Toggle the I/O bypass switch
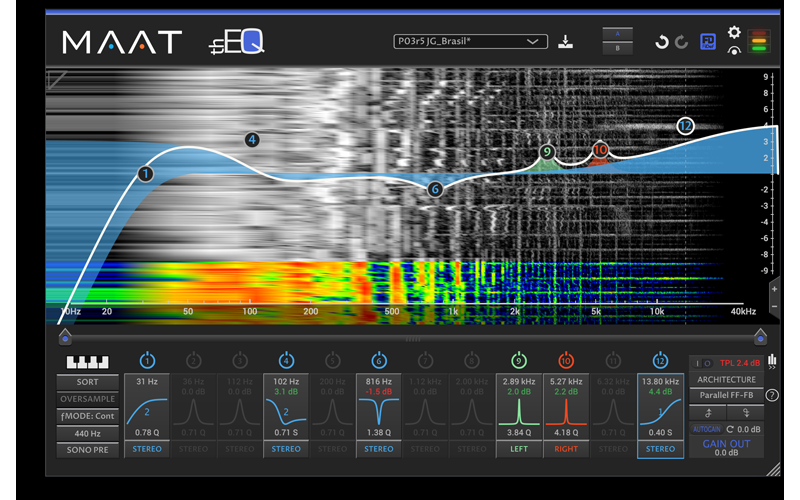 [703, 363]
